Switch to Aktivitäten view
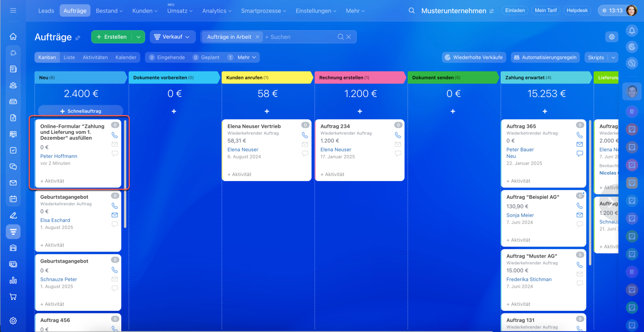Image resolution: width=644 pixels, height=332 pixels. [x=95, y=57]
